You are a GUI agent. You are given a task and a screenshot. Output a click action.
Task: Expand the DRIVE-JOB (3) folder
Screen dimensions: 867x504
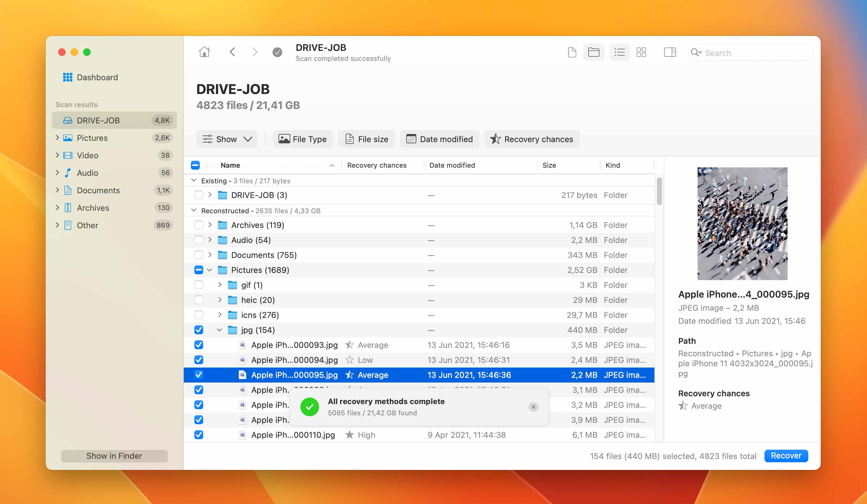coord(210,195)
